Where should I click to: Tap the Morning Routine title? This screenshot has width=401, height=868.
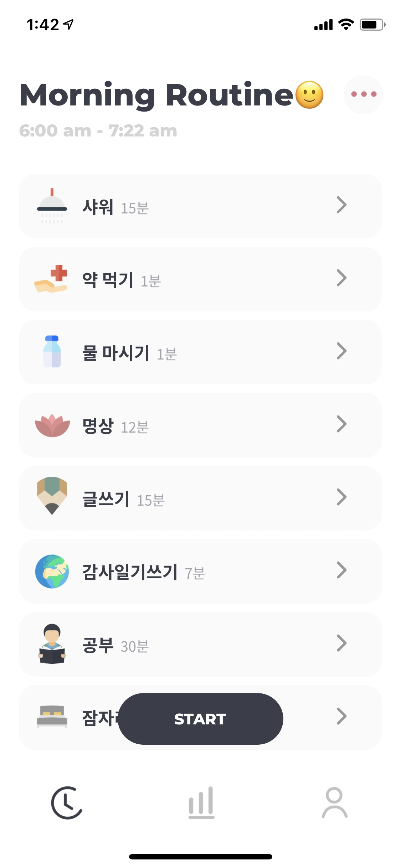pos(171,95)
